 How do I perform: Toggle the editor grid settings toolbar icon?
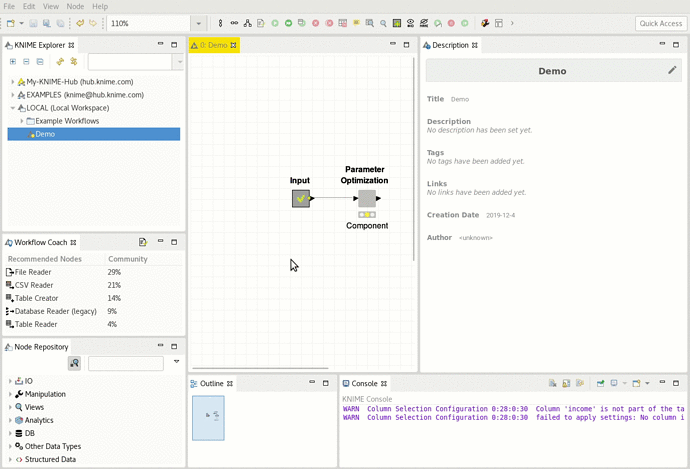(397, 23)
